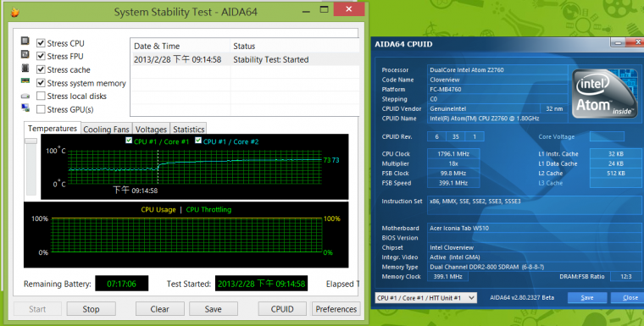The image size is (644, 326).
Task: Toggle CPU #1 / Core #1 graph checkbox
Action: tap(129, 141)
